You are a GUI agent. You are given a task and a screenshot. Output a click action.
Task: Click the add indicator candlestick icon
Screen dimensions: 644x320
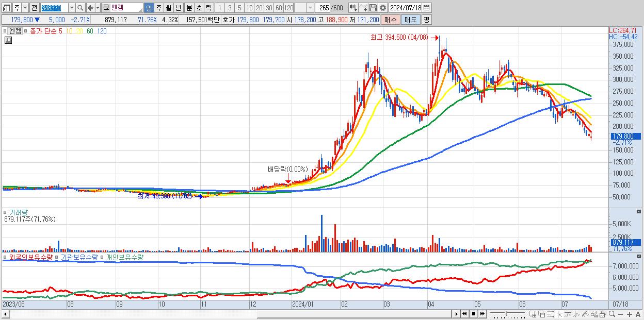point(353,8)
